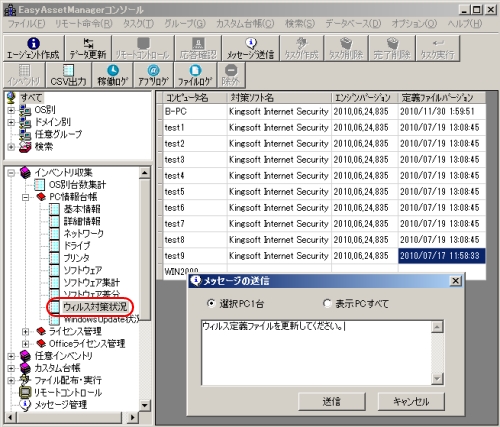Image resolution: width=500 pixels, height=427 pixels.
Task: Open the リモート命令(R) menu
Action: tap(84, 24)
